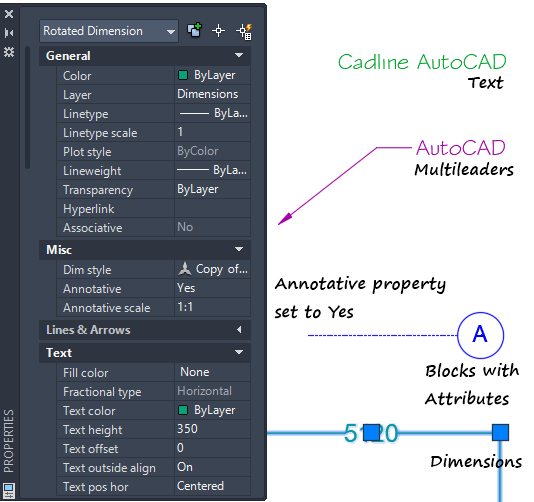
Task: Click the Annotative Yes value field
Action: 213,288
